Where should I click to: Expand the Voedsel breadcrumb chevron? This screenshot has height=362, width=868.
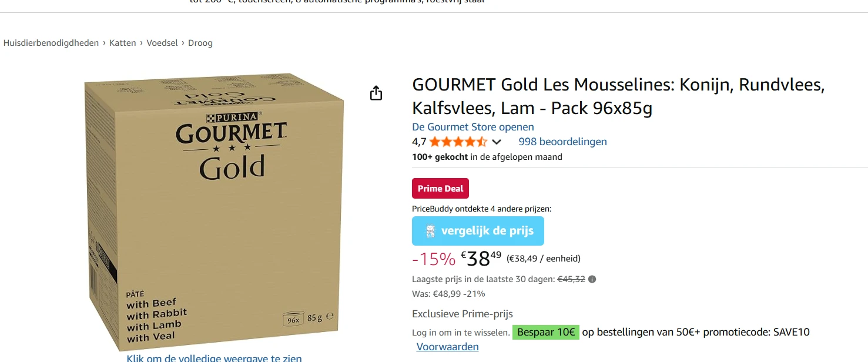pyautogui.click(x=183, y=42)
